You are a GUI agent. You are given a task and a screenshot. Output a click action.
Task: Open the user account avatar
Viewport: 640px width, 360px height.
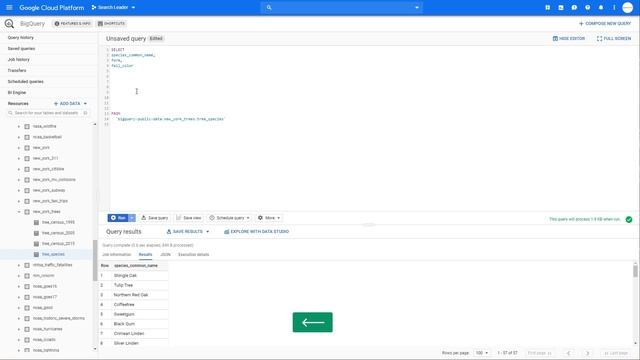tap(627, 7)
